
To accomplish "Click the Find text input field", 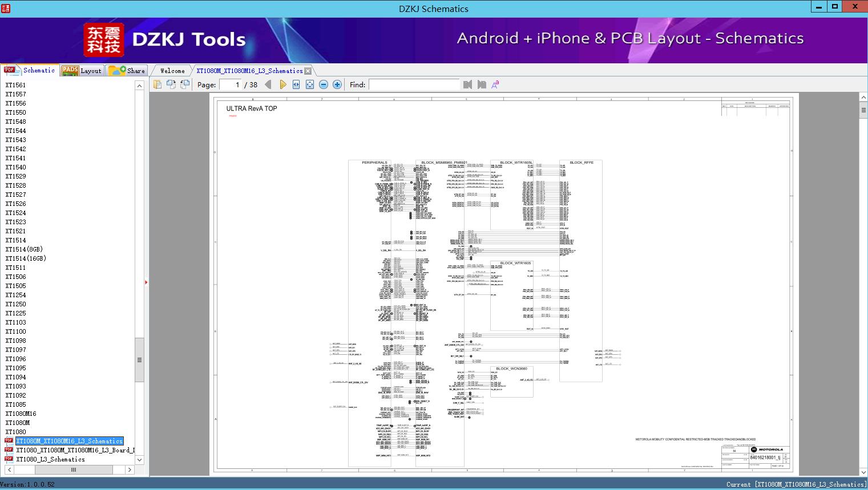I will click(x=414, y=84).
